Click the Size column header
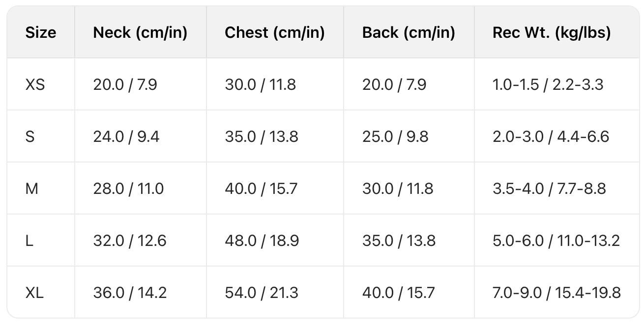The width and height of the screenshot is (644, 323). (x=41, y=33)
